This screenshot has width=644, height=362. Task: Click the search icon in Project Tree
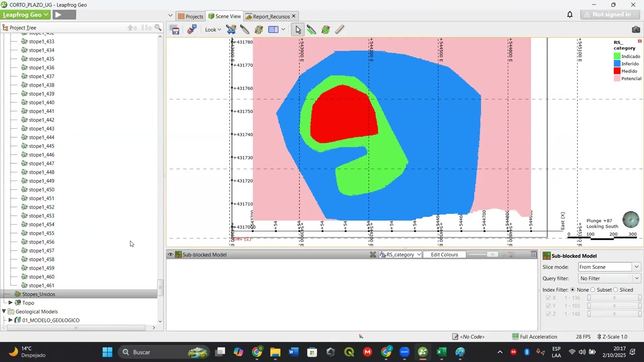[x=158, y=28]
